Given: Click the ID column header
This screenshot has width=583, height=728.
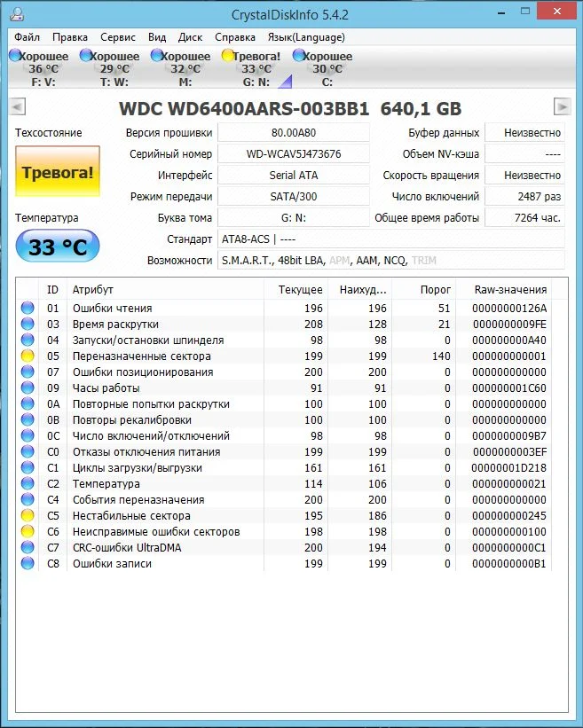Looking at the screenshot, I should coord(52,289).
